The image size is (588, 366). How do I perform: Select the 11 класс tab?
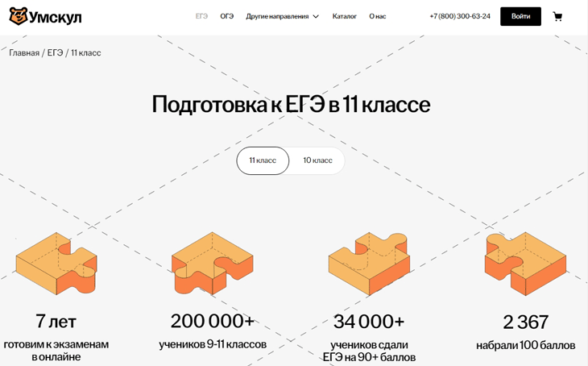263,160
